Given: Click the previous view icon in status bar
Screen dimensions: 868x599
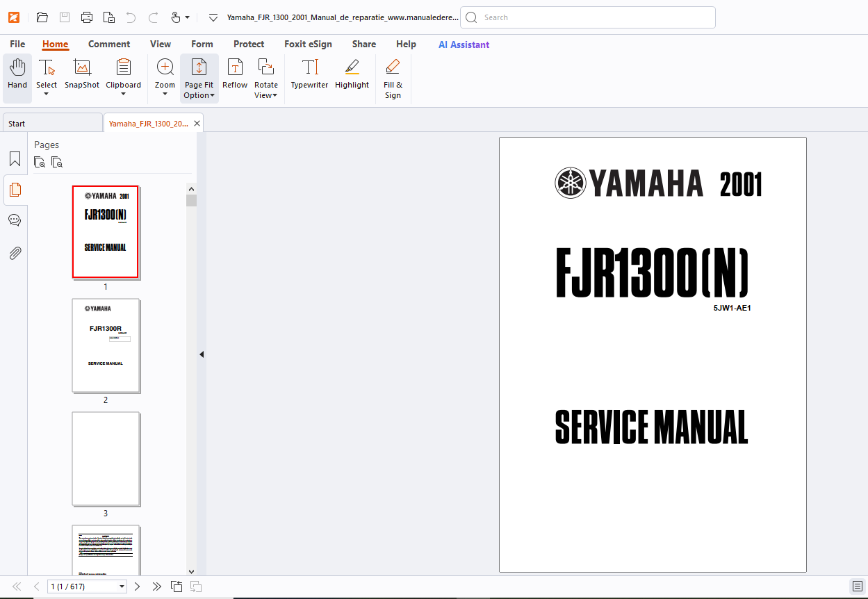Looking at the screenshot, I should [x=177, y=586].
